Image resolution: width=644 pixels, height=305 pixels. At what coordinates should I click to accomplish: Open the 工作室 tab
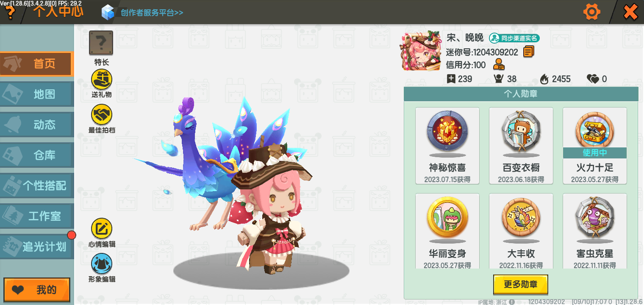click(37, 216)
